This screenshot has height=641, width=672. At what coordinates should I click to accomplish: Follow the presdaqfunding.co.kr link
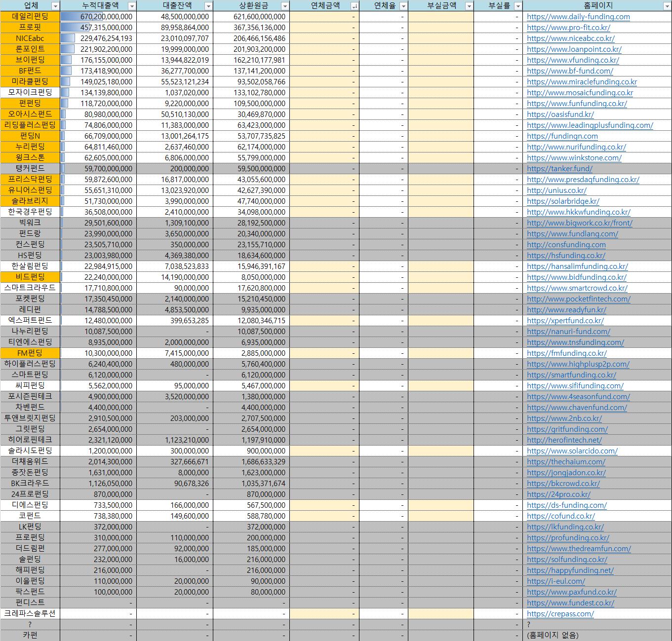point(583,180)
